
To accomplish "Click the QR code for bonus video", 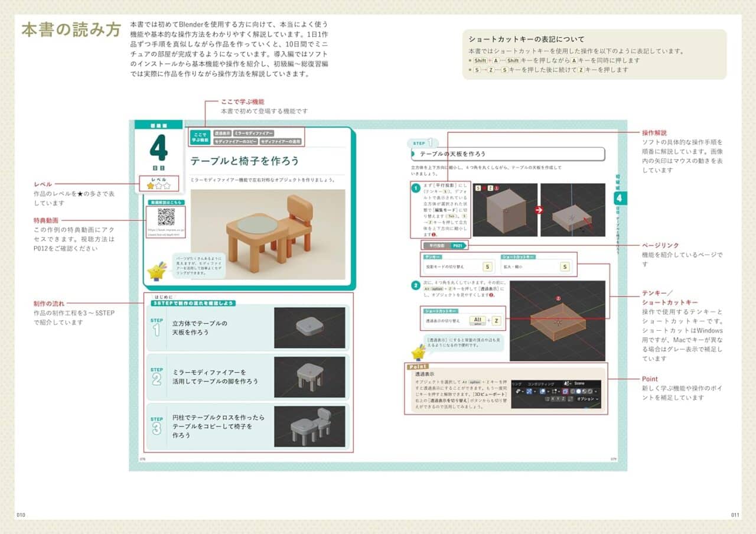I will click(x=166, y=216).
